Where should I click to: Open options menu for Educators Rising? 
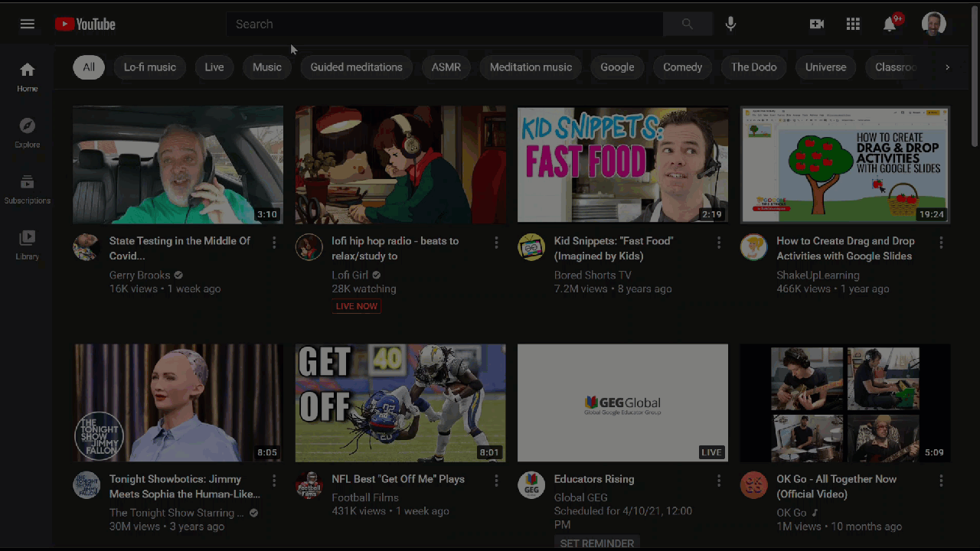pyautogui.click(x=719, y=481)
